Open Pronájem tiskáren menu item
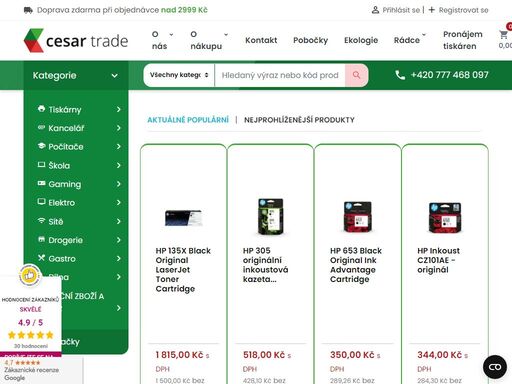 (x=463, y=40)
